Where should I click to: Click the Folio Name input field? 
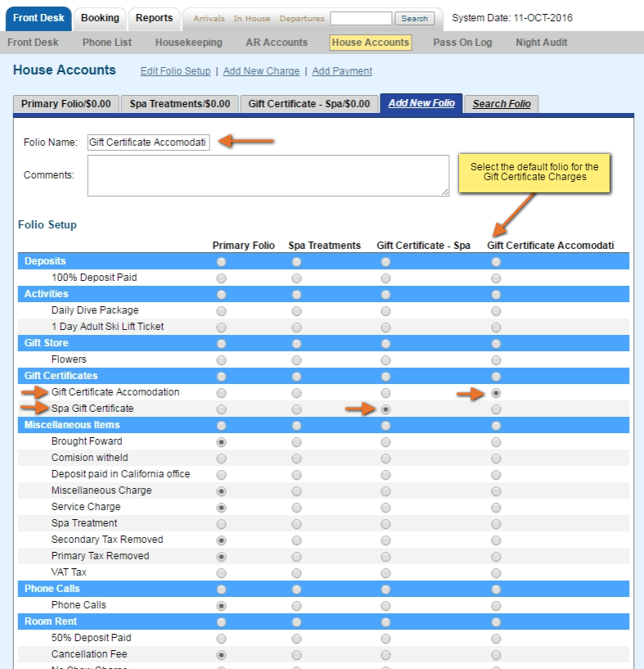tap(148, 142)
